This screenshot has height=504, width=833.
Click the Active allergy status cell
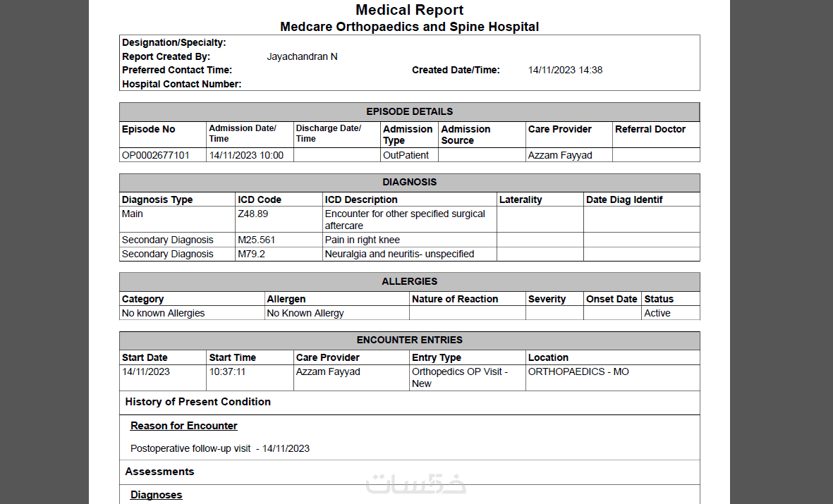tap(657, 313)
